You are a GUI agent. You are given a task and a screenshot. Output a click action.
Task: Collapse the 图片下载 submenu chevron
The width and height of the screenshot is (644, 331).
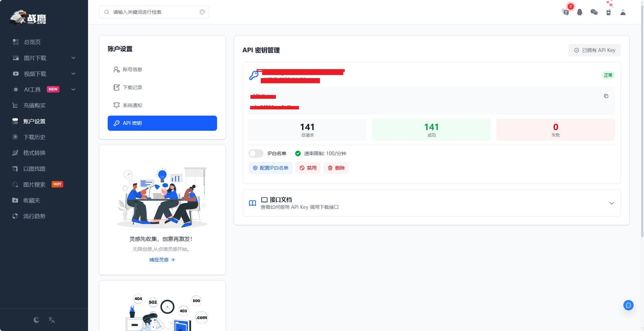pos(73,58)
